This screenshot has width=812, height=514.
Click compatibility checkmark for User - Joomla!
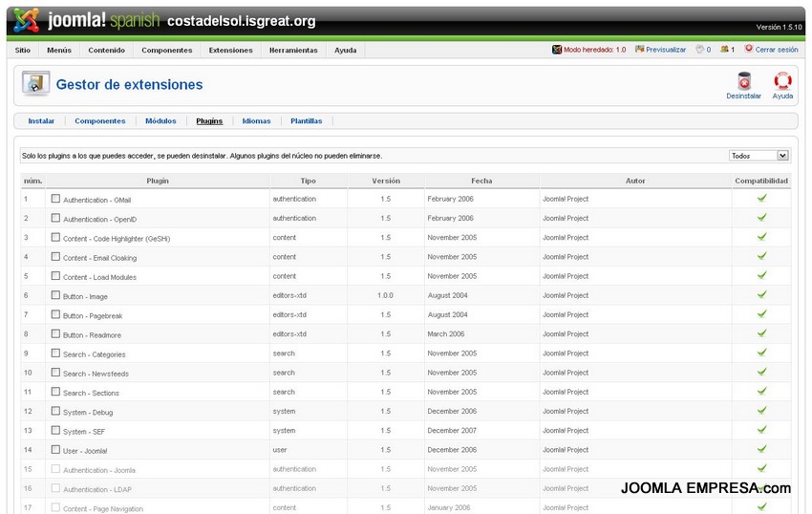click(761, 449)
